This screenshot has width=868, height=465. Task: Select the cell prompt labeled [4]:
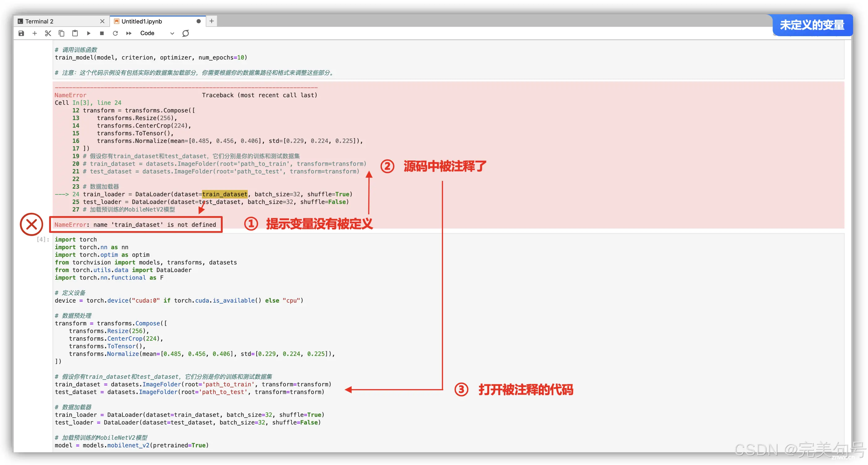43,239
